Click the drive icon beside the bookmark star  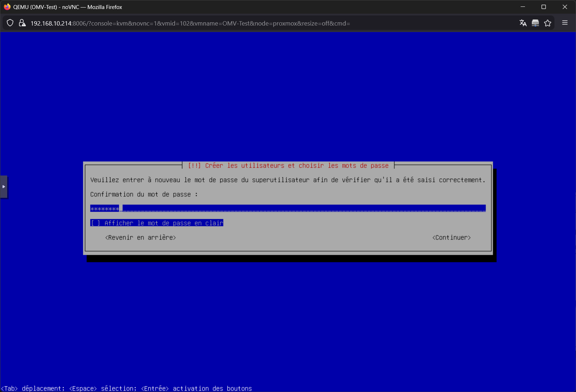pyautogui.click(x=535, y=23)
